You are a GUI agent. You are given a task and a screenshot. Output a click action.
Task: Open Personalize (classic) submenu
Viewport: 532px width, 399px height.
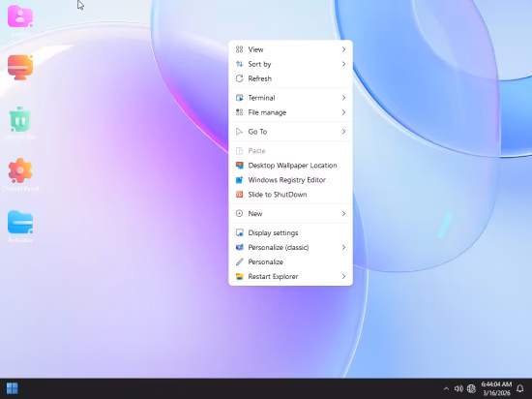pos(290,248)
